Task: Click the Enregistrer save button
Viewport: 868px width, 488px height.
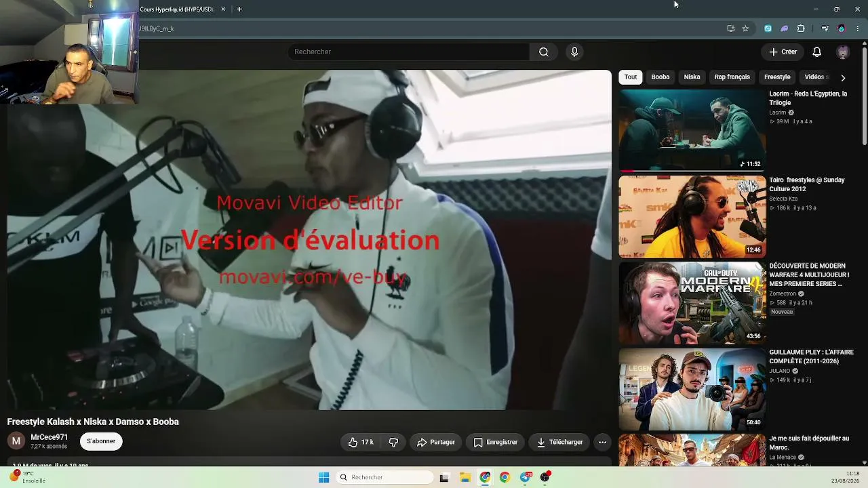Action: 495,442
